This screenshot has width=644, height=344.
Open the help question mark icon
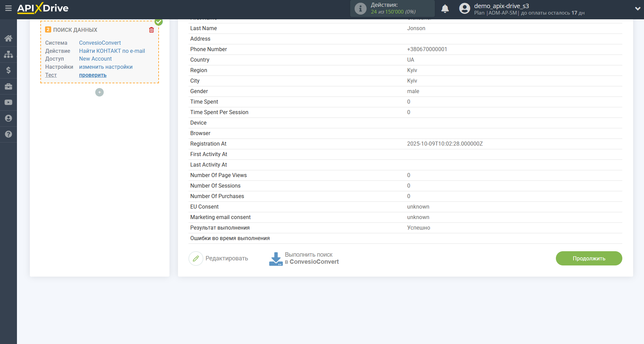(x=8, y=134)
